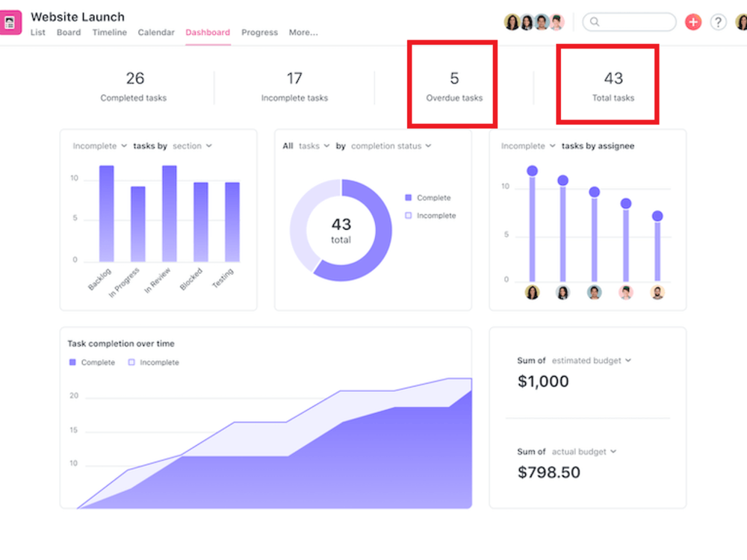The image size is (747, 560).
Task: Open the Progress tab
Action: 260,32
